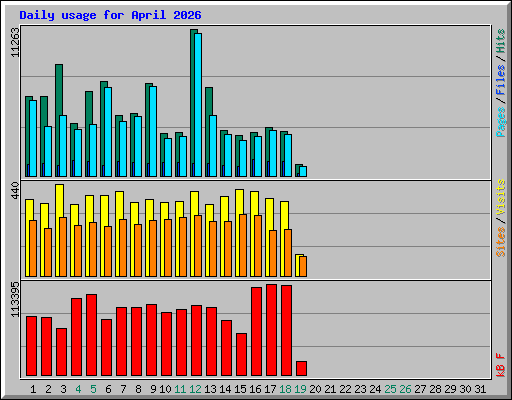Click the Pages legend label
The width and height of the screenshot is (512, 400).
(x=500, y=122)
